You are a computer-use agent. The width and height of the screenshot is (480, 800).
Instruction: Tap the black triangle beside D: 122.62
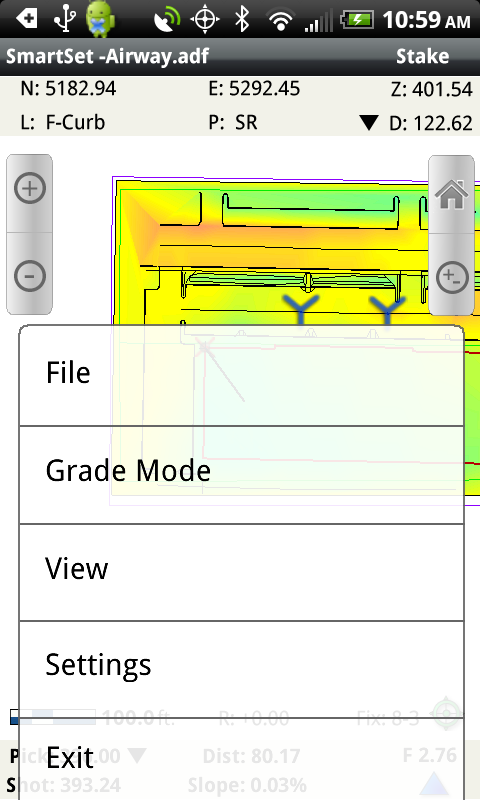(369, 123)
